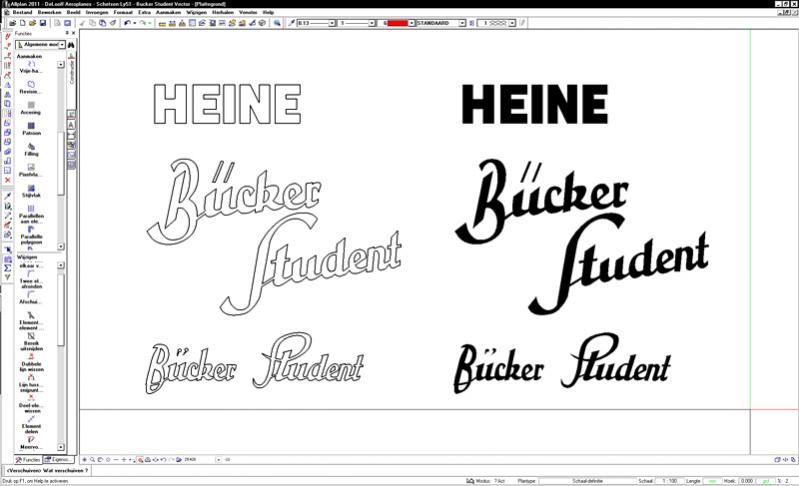Image resolution: width=799 pixels, height=486 pixels.
Task: Select the Arcering hatching tool
Action: point(31,108)
